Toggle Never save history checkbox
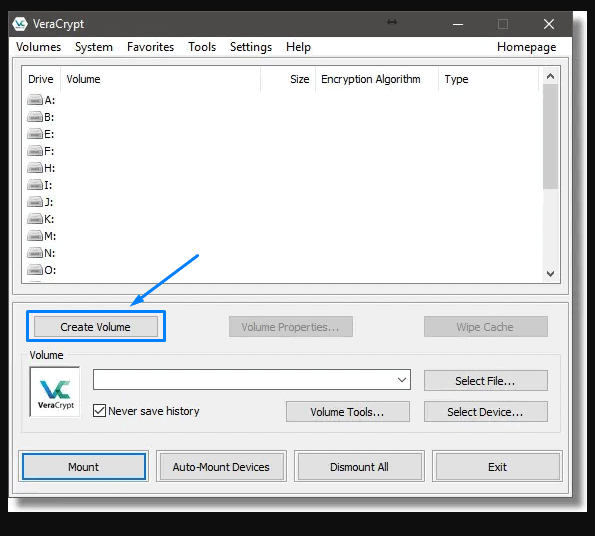Image resolution: width=595 pixels, height=536 pixels. click(x=99, y=411)
